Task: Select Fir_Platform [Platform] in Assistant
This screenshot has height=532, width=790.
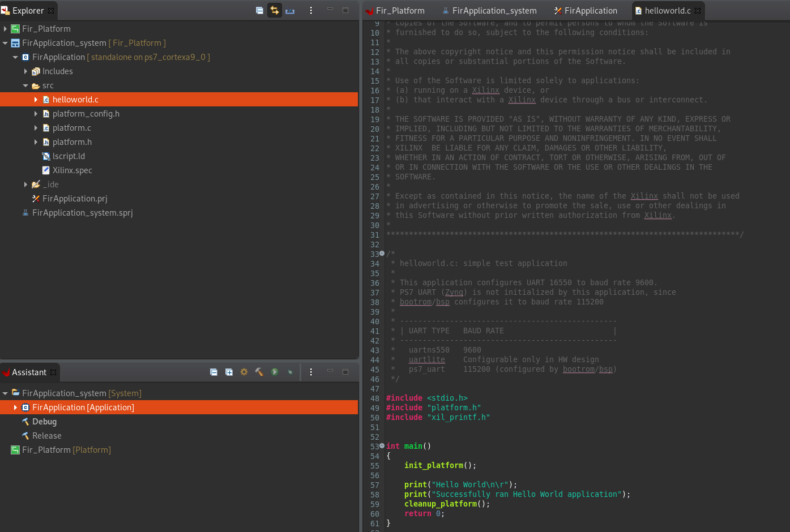Action: pos(66,450)
